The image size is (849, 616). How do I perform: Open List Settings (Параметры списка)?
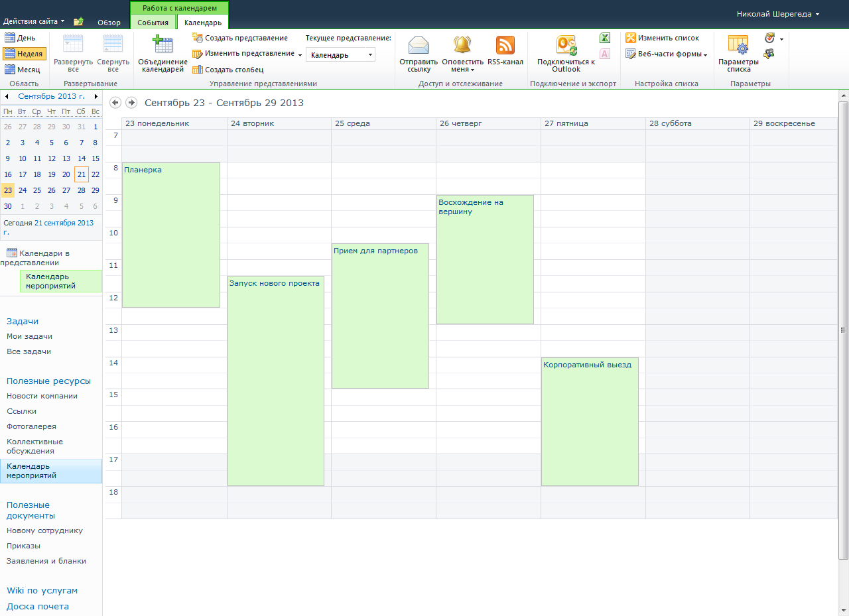[x=738, y=53]
